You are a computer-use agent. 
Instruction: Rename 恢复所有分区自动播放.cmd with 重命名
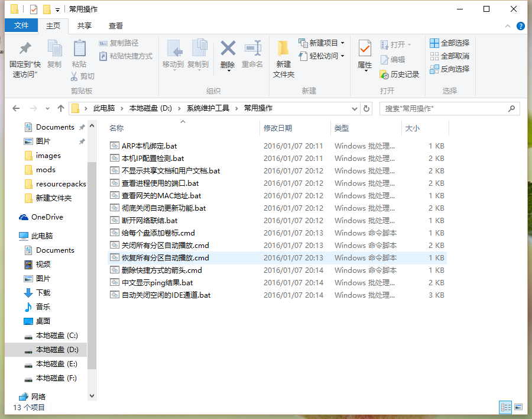[x=252, y=56]
